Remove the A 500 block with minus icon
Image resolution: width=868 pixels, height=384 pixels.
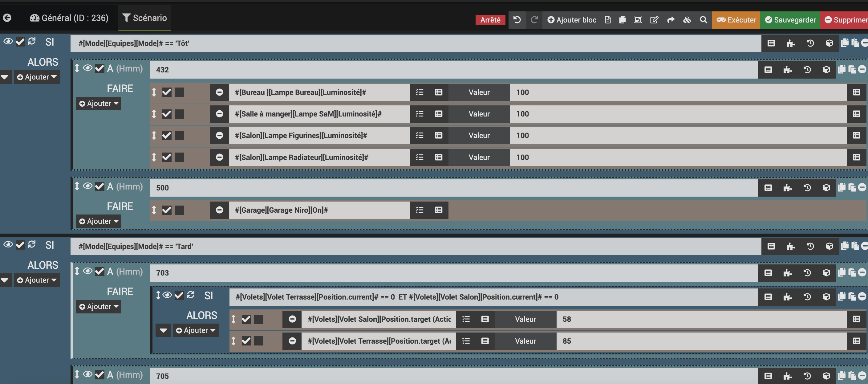(x=862, y=187)
